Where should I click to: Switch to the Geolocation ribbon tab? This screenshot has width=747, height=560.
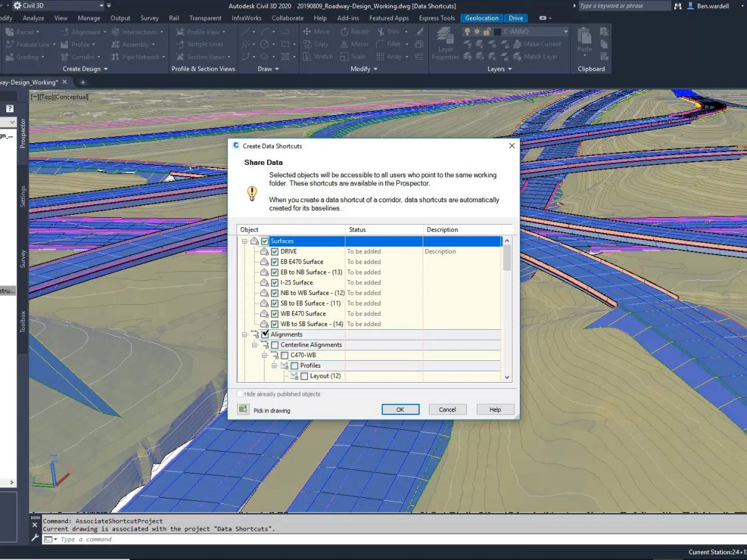pos(481,18)
